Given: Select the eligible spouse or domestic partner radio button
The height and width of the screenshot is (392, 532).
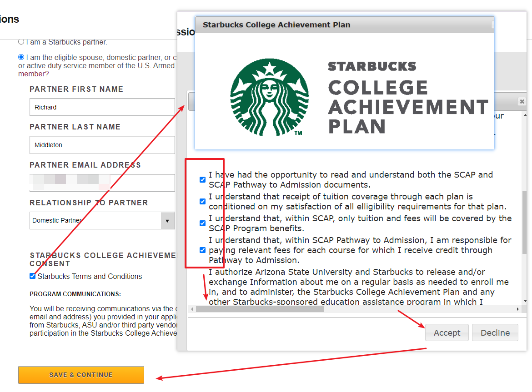Looking at the screenshot, I should coord(21,57).
